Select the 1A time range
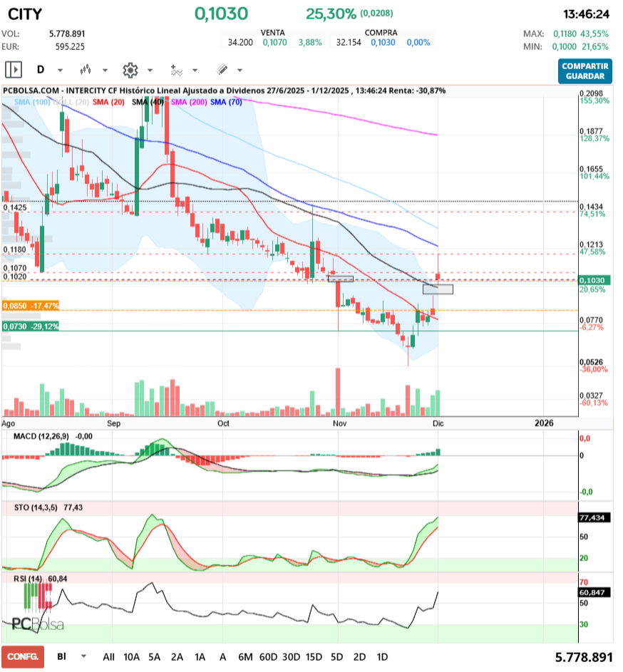Screen dimensions: 623x672 200,657
